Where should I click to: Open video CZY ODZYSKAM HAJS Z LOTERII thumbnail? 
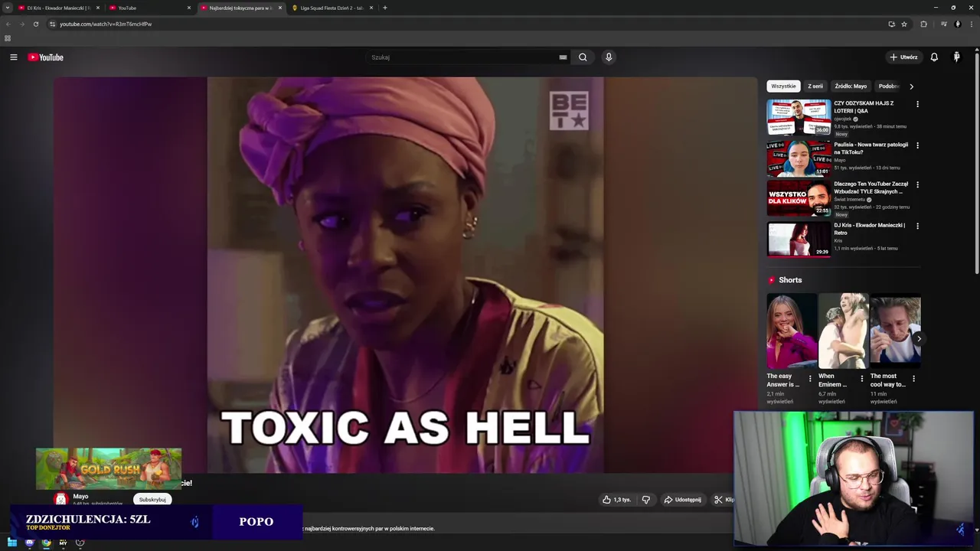799,117
